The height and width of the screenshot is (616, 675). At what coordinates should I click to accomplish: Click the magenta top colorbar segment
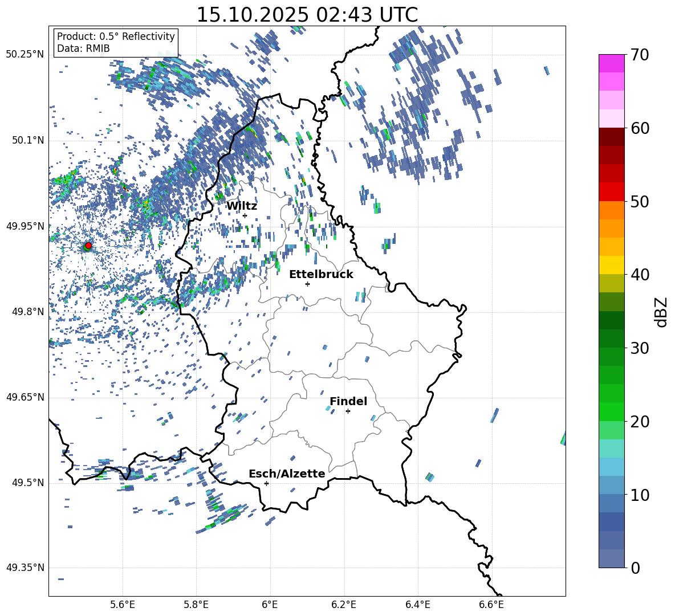coord(612,64)
